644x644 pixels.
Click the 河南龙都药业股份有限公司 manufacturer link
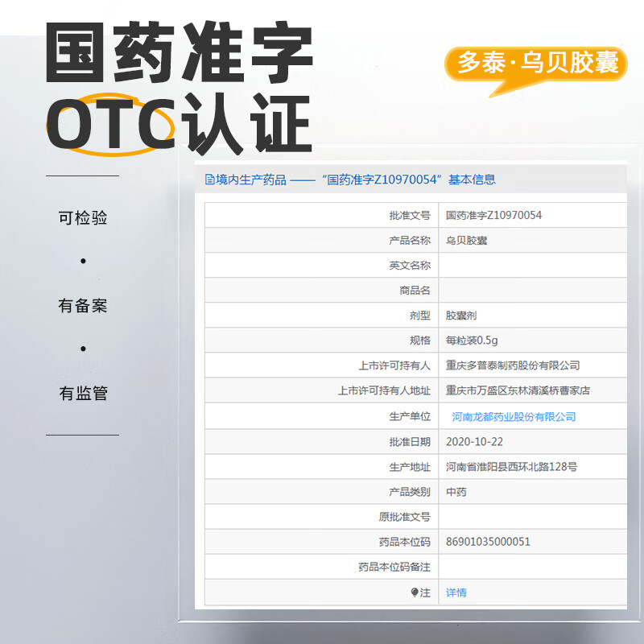tap(513, 415)
